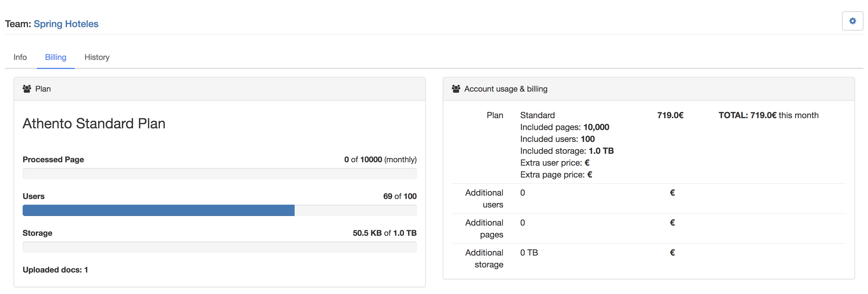Click the 719.0€ plan price

tap(670, 116)
